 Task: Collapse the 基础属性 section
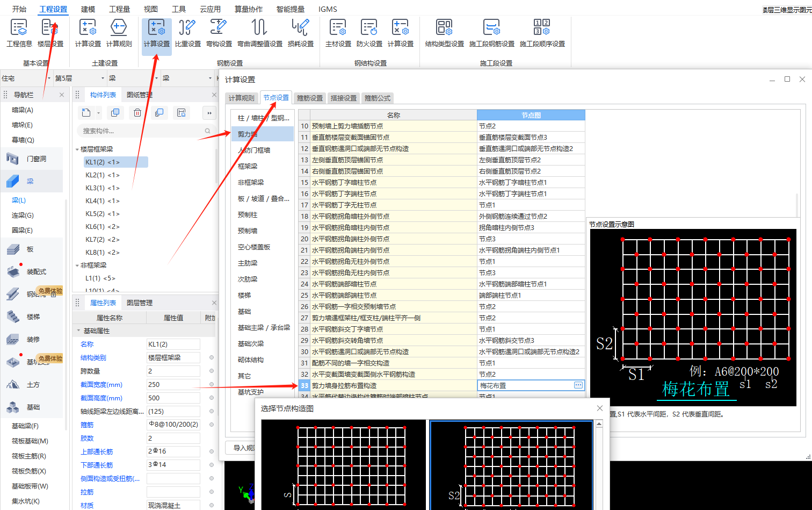(x=78, y=331)
